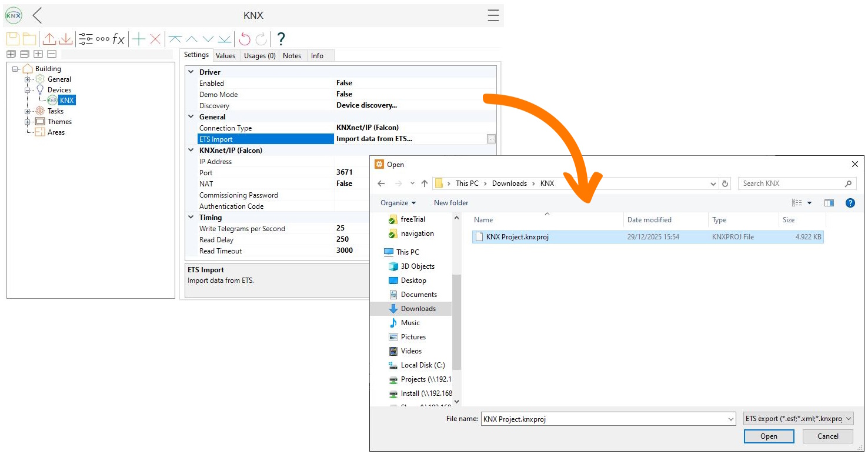Click the Undo toolbar icon
This screenshot has width=868, height=454.
click(x=243, y=38)
